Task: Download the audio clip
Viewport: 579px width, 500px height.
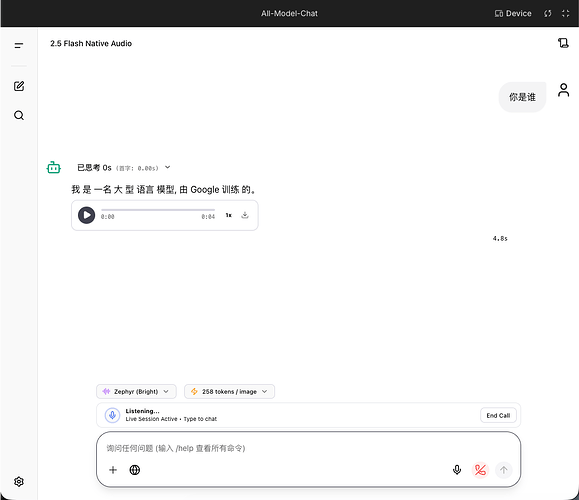Action: tap(245, 215)
